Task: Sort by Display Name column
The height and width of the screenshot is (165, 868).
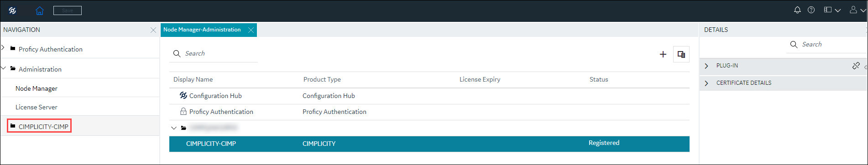Action: coord(193,79)
